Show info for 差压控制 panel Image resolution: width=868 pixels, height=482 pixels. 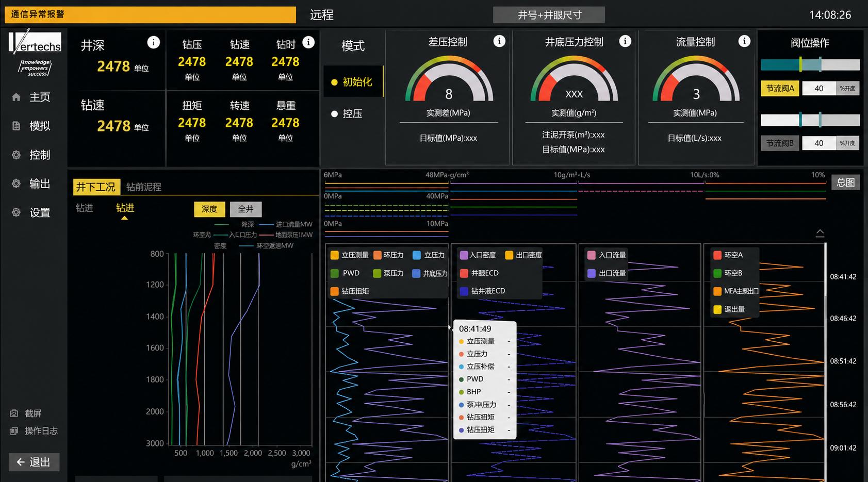point(499,41)
